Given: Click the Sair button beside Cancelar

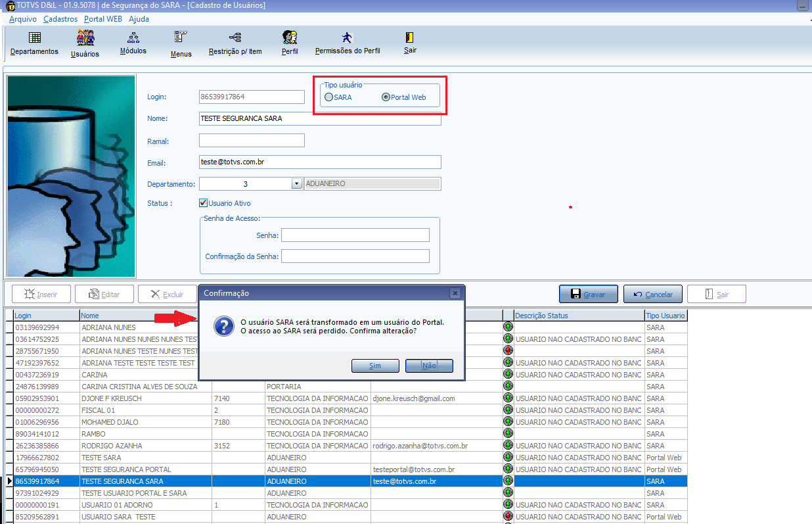Looking at the screenshot, I should click(x=717, y=294).
